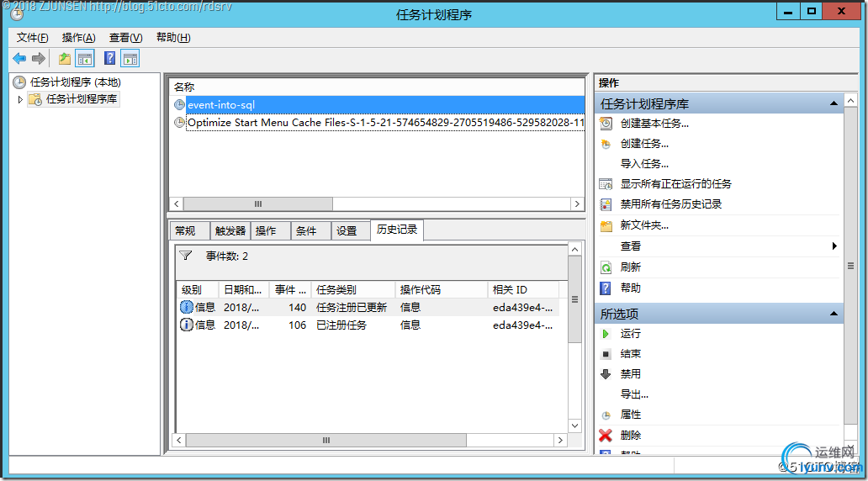Click the clock icon beside event-into-sql
Image resolution: width=868 pixels, height=481 pixels.
pos(179,104)
